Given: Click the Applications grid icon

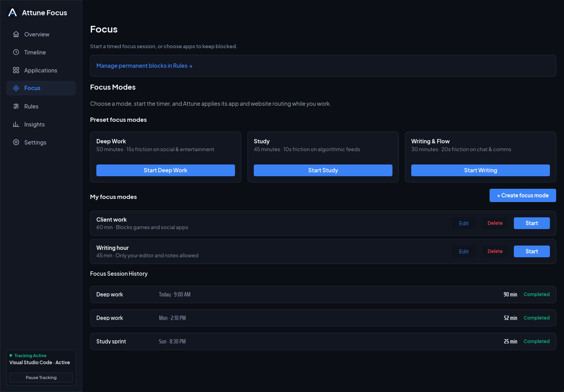Looking at the screenshot, I should pos(16,70).
